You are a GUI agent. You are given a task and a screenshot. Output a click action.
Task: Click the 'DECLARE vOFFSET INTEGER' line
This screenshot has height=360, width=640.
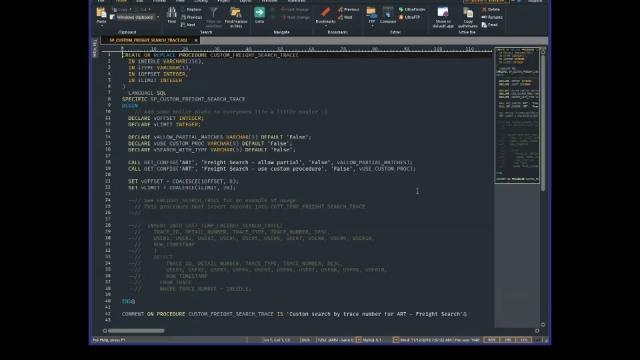coord(165,118)
